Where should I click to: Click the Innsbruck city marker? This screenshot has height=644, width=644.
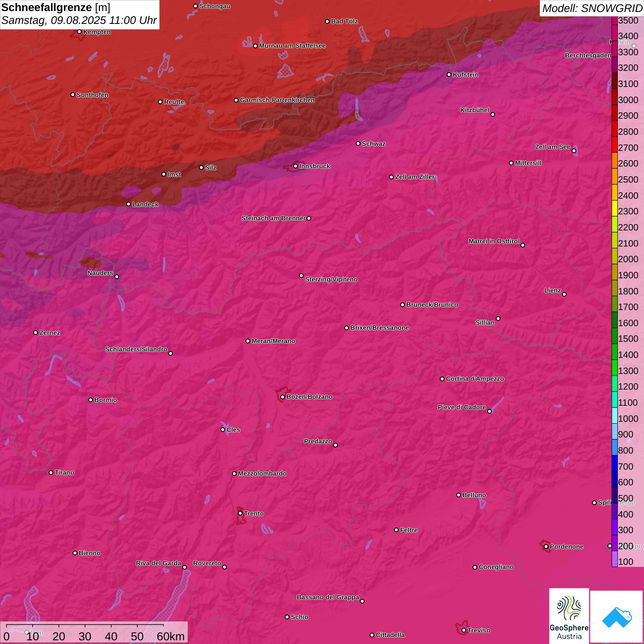click(x=295, y=166)
